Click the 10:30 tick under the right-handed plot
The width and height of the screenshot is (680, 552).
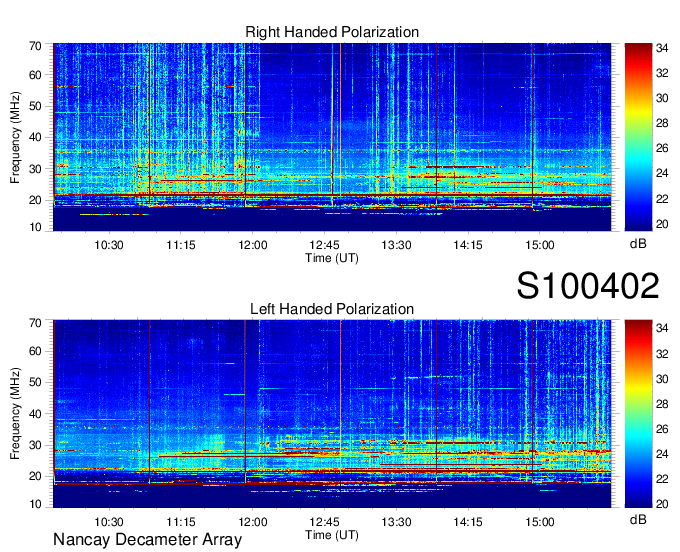[x=109, y=245]
